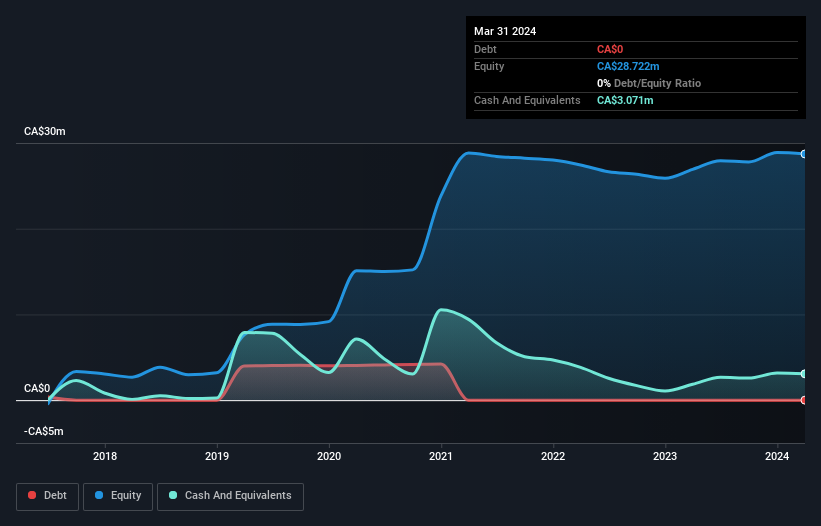Viewport: 821px width, 526px height.
Task: Click the CA$30m axis label
Action: pyautogui.click(x=45, y=131)
